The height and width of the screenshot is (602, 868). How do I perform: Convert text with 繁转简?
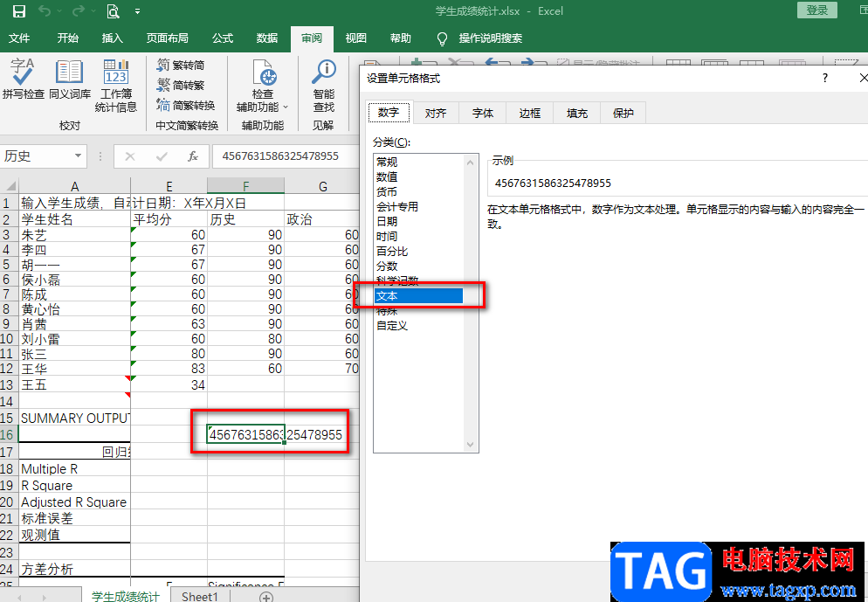(181, 65)
